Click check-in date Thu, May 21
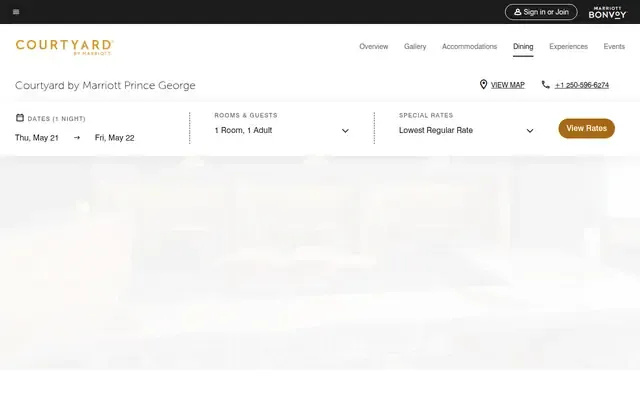This screenshot has height=400, width=640. [x=37, y=138]
